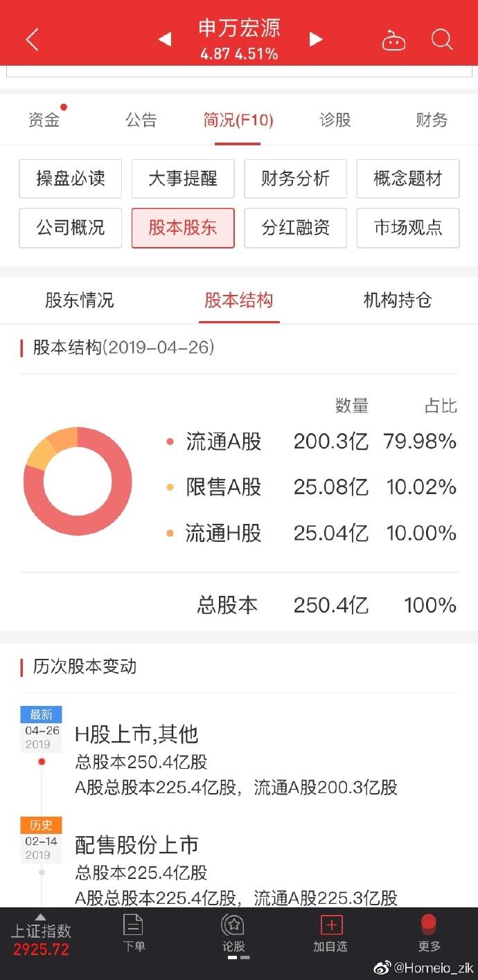Tap 加自选 to add stock to watchlist
The height and width of the screenshot is (980, 478).
click(x=330, y=936)
